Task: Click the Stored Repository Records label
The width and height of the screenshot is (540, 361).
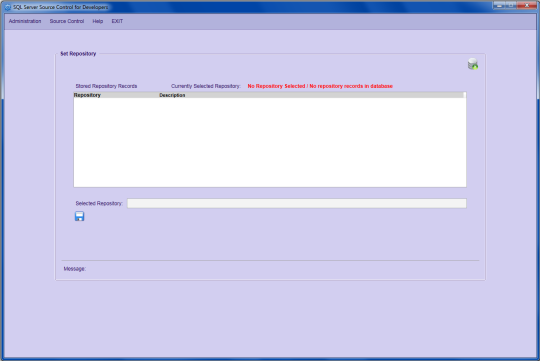Action: [106, 86]
